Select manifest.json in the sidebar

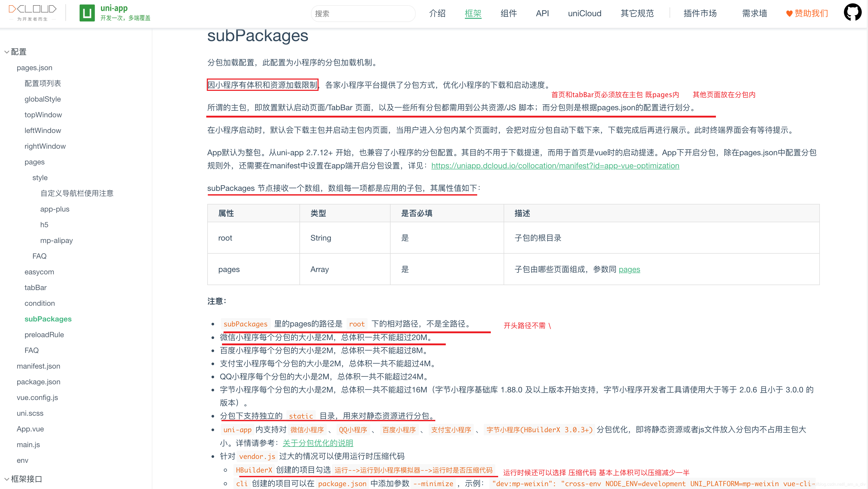coord(38,366)
